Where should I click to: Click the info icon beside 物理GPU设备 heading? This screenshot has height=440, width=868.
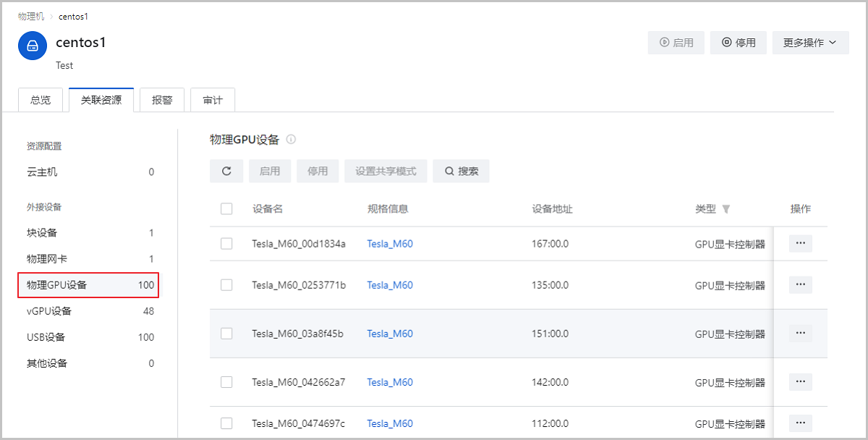point(291,139)
